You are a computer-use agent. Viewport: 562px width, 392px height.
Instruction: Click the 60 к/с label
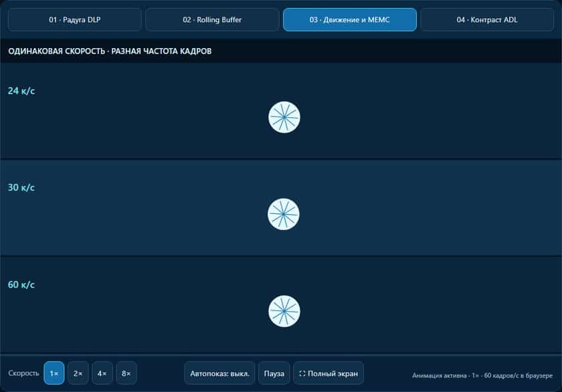point(21,285)
